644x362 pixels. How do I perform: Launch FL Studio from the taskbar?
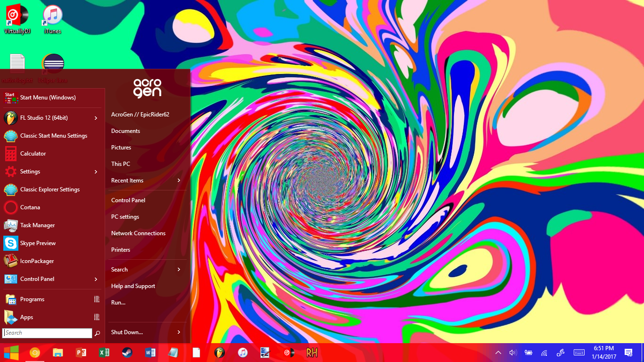219,353
